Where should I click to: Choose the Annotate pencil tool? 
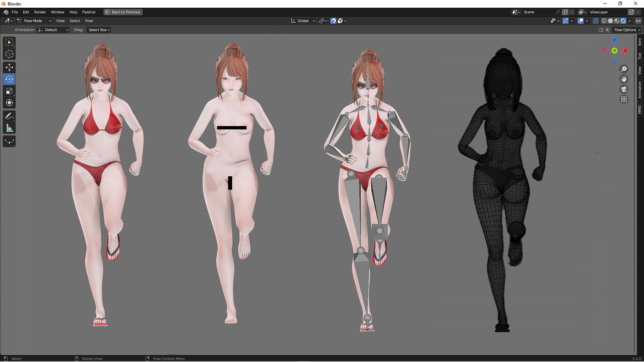point(9,116)
